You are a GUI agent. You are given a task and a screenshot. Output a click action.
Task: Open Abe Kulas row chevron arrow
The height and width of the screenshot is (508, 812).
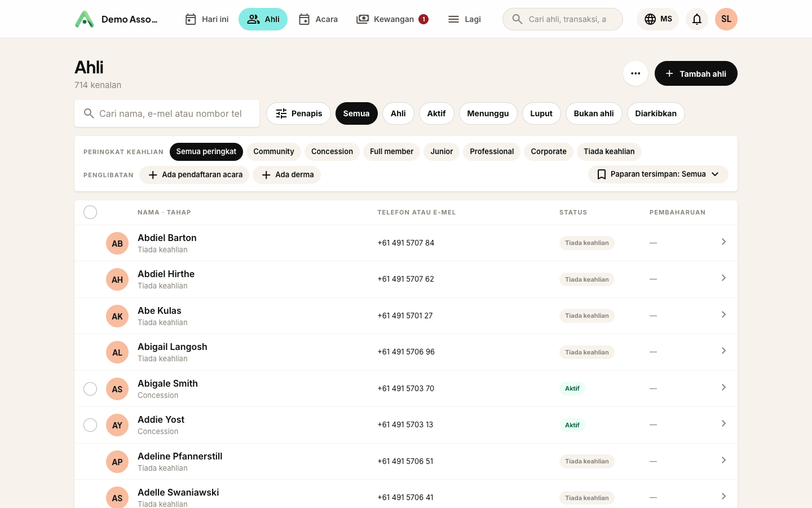pos(723,315)
